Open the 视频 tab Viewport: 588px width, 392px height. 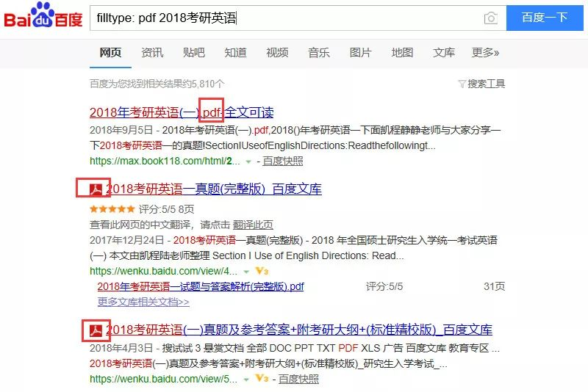tap(277, 52)
